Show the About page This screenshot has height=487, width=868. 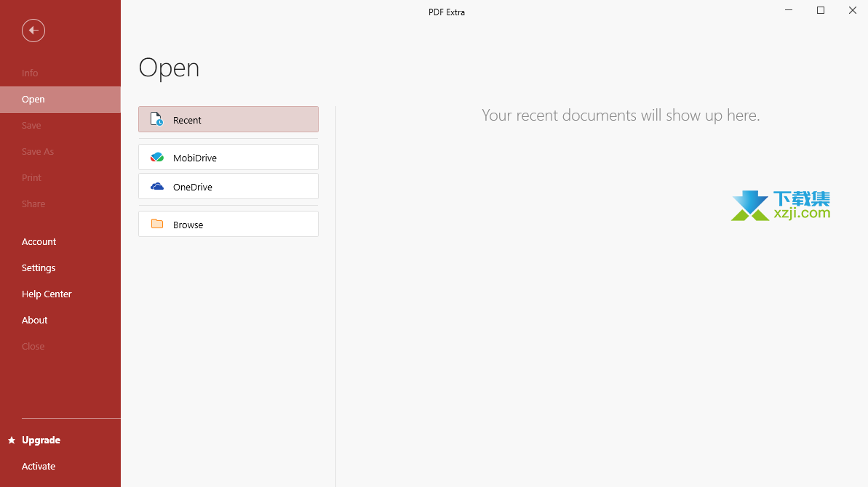[60, 320]
